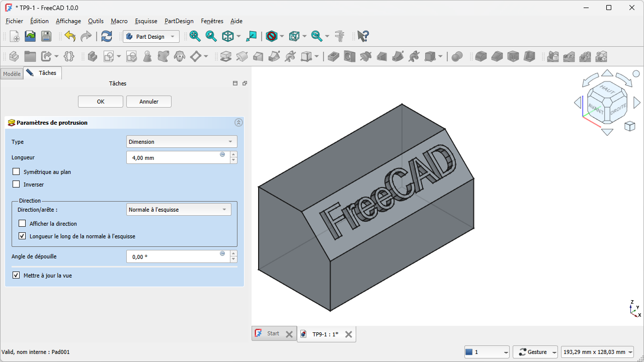Viewport: 644px width, 362px height.
Task: Expand the Direction/arête dropdown
Action: tap(179, 210)
